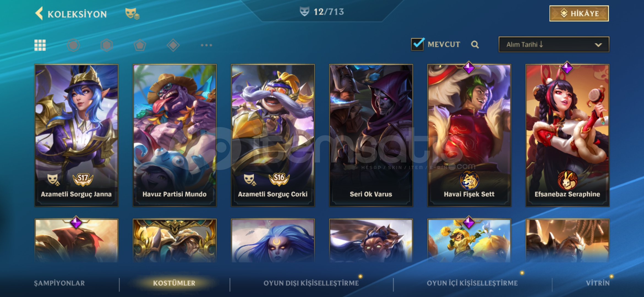This screenshot has height=297, width=644.
Task: Open the skin masks currency icon
Action: coord(132,13)
